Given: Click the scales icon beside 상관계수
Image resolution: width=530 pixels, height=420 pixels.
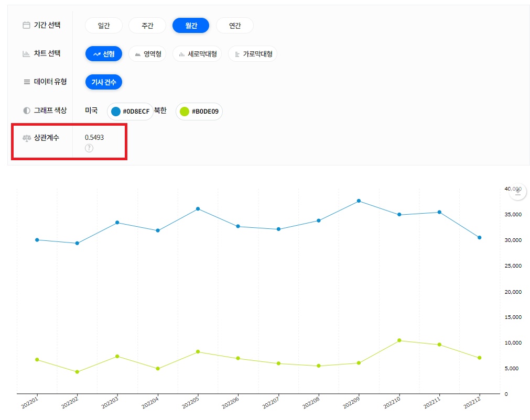Looking at the screenshot, I should coord(26,138).
